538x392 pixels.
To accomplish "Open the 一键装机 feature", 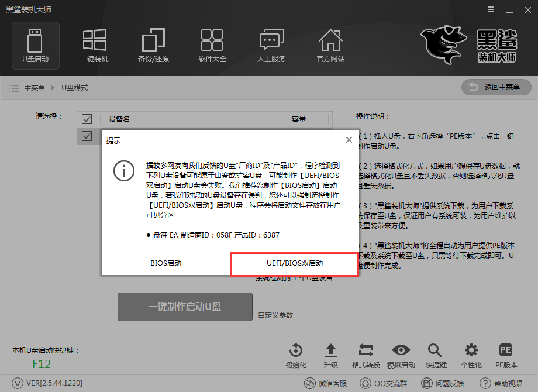I will (x=94, y=46).
